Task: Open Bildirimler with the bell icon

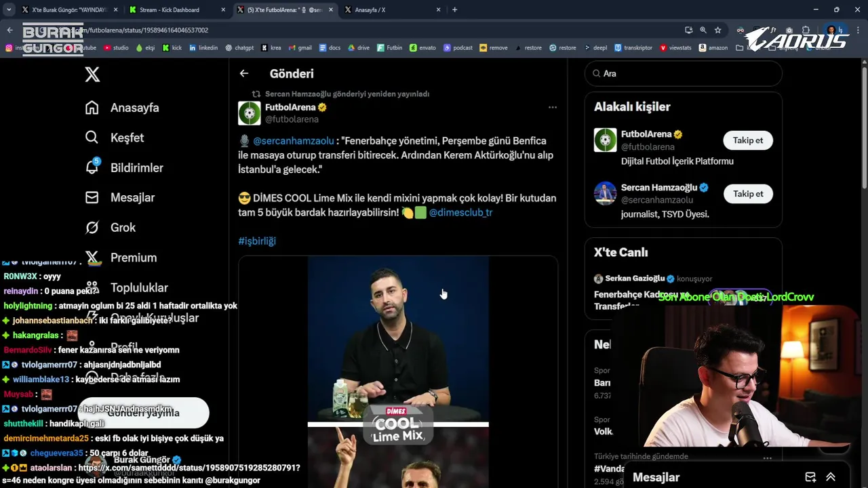Action: click(124, 167)
